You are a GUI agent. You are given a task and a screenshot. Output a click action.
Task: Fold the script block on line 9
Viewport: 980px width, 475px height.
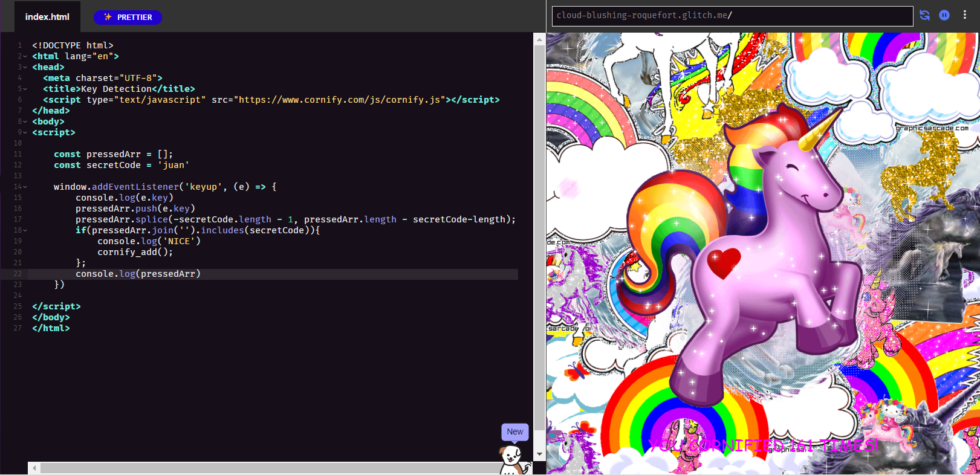[25, 132]
